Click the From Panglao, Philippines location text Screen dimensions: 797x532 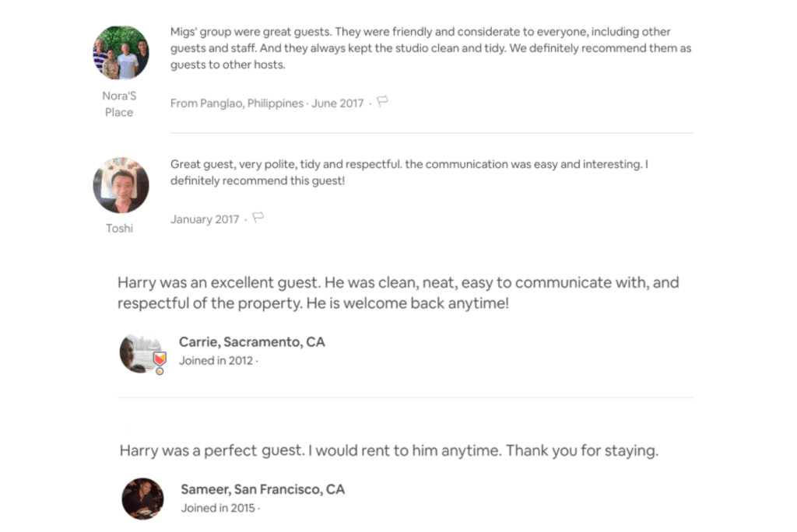[237, 103]
